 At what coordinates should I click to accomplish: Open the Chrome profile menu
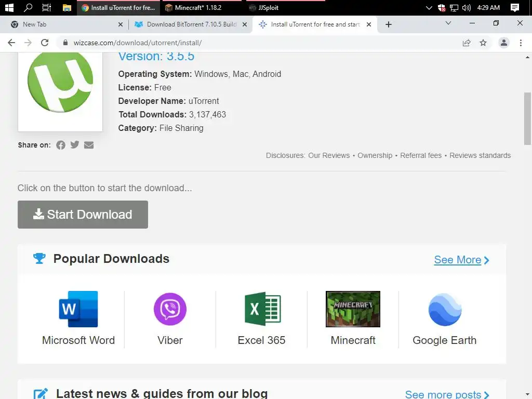tap(504, 43)
